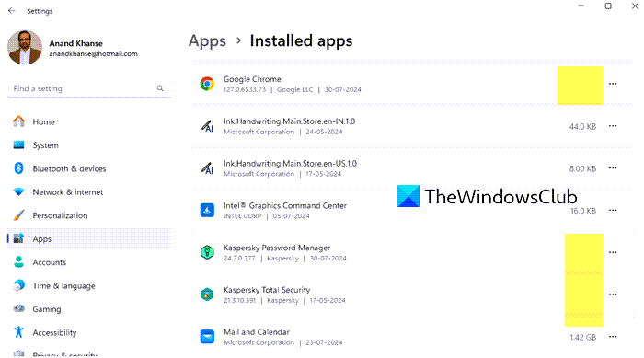The height and width of the screenshot is (358, 644).
Task: Select Mail and Calendar name
Action: point(257,332)
